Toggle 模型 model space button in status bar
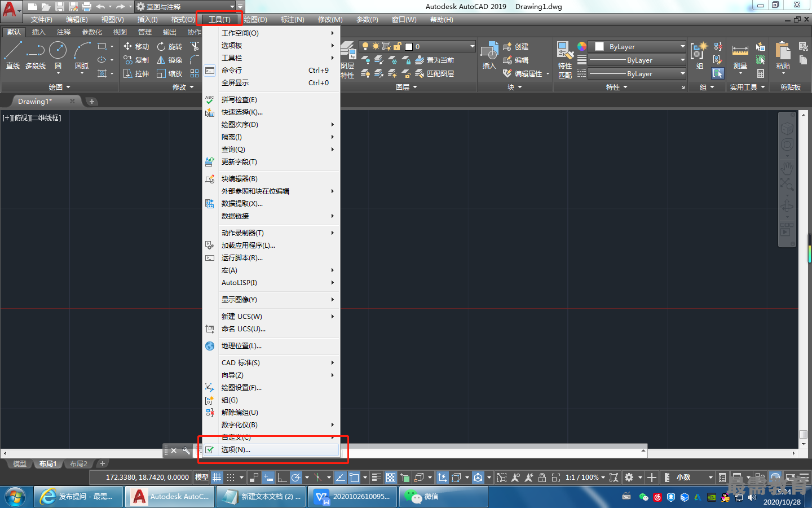This screenshot has width=812, height=508. click(201, 478)
